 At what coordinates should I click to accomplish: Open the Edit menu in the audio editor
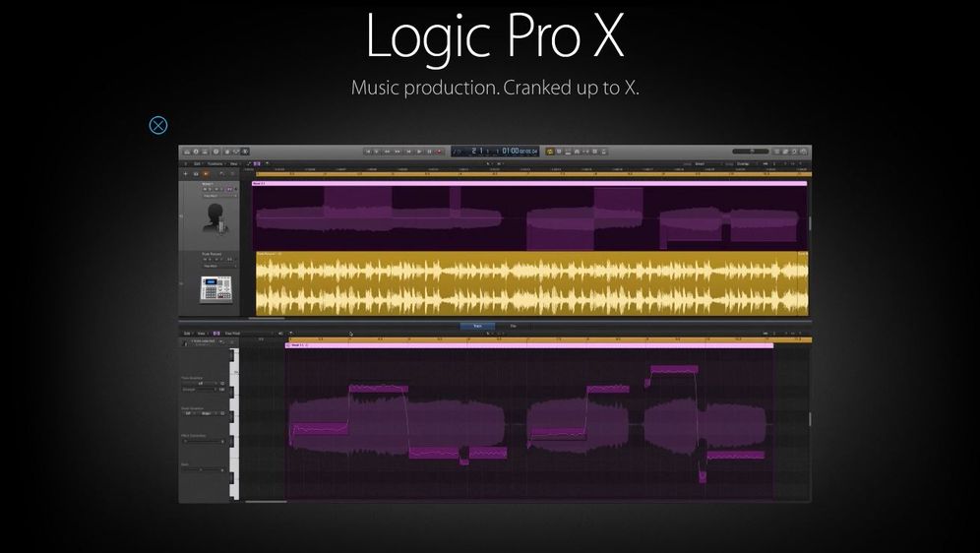tap(187, 334)
